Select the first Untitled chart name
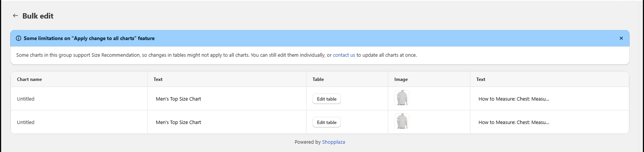644x152 pixels. pyautogui.click(x=26, y=99)
